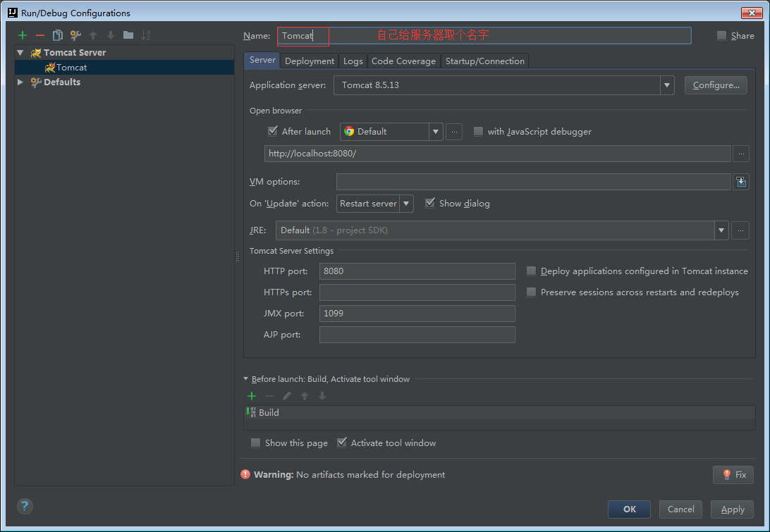The width and height of the screenshot is (770, 532).
Task: Expand Defaults tree node
Action: tap(20, 82)
